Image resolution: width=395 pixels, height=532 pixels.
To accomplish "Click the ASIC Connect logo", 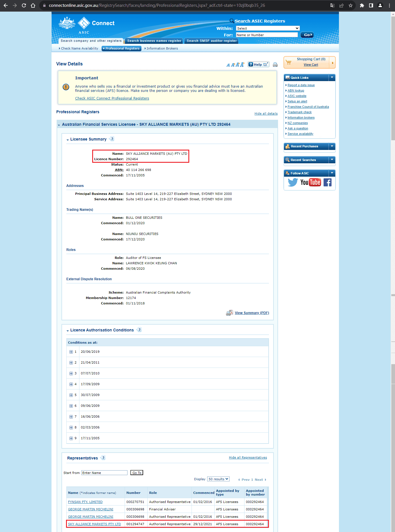I will tap(87, 25).
